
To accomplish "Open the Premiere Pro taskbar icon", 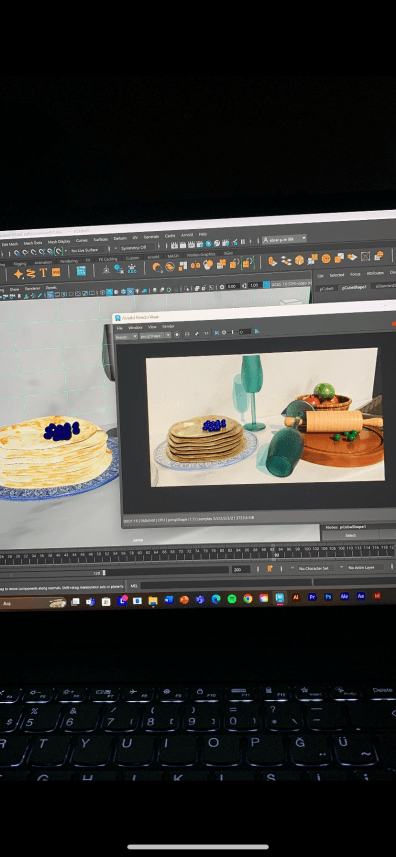I will [312, 597].
